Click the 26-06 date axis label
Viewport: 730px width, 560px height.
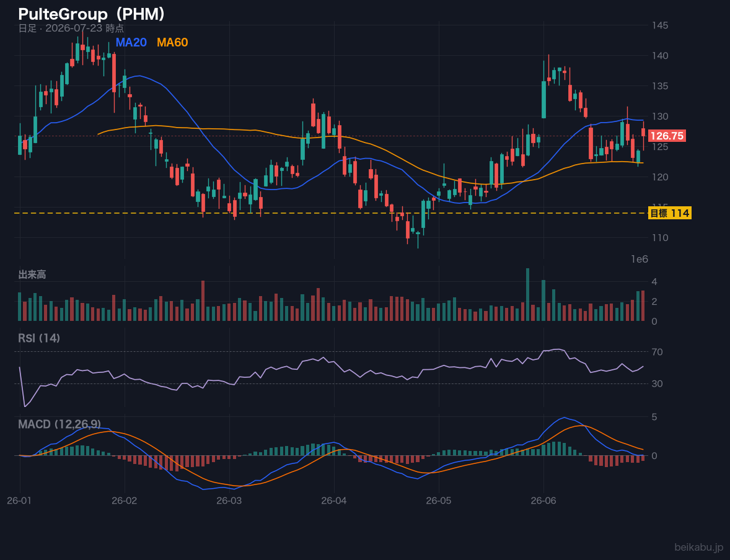click(543, 501)
